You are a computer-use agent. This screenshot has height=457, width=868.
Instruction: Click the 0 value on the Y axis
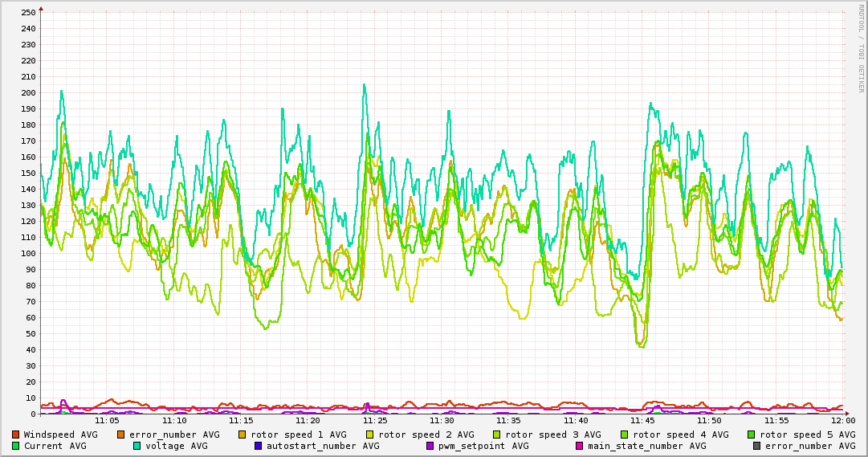[33, 414]
